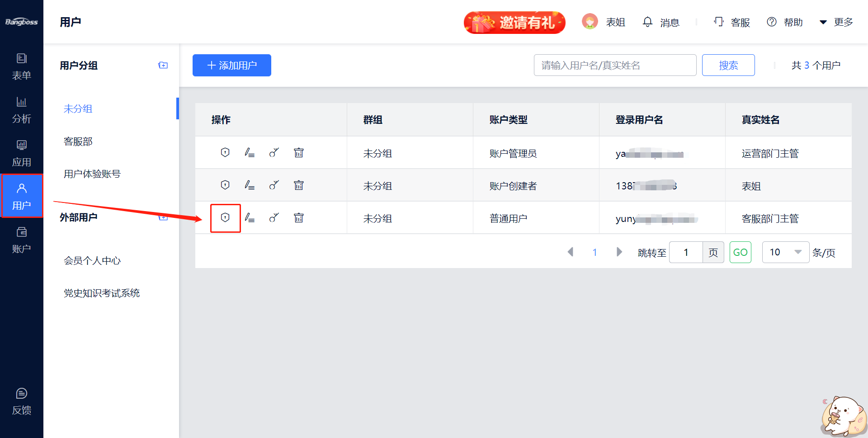Click the 邀请有礼 promotional banner
Image resolution: width=868 pixels, height=438 pixels.
point(514,22)
